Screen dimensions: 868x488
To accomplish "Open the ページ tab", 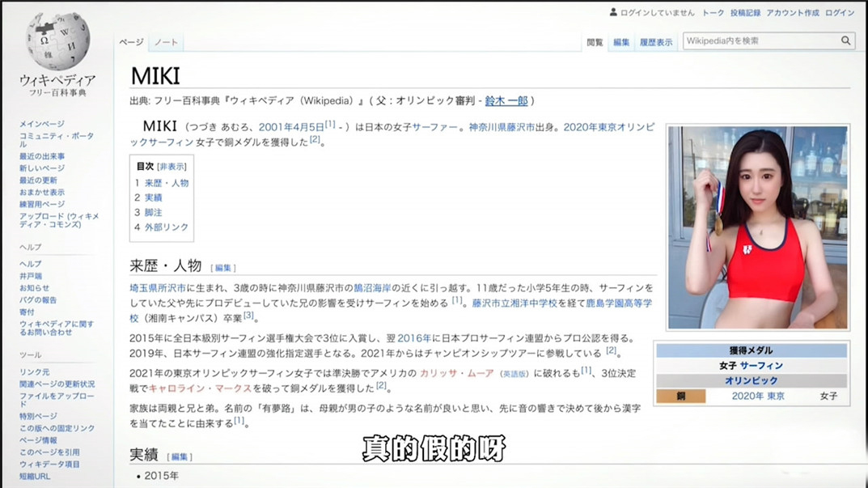I will click(131, 42).
